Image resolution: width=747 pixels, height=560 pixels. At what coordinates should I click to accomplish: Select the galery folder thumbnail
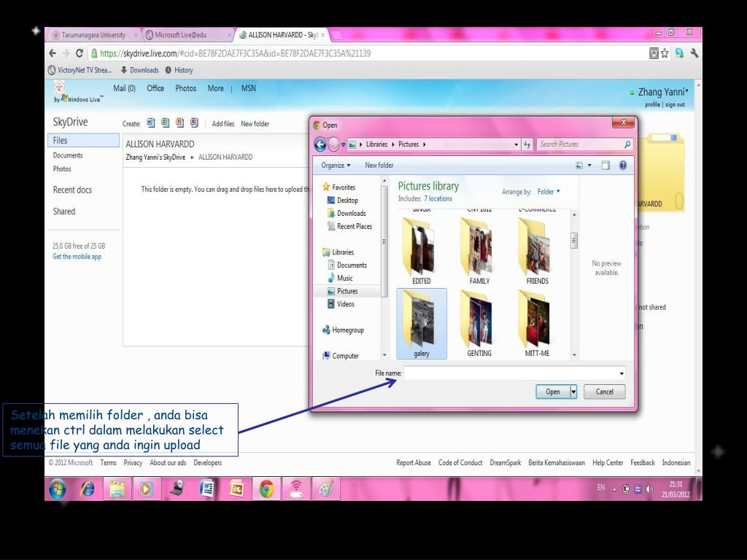tap(422, 324)
